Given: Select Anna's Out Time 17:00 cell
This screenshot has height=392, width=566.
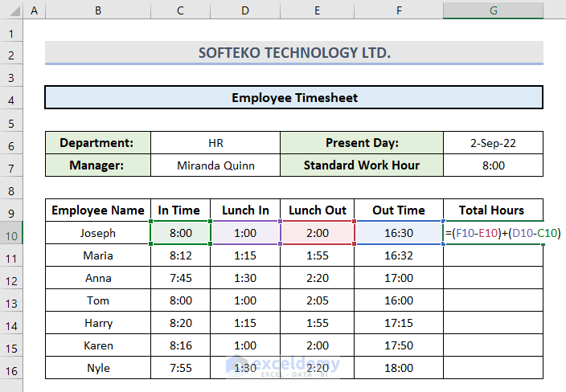Looking at the screenshot, I should tap(399, 278).
